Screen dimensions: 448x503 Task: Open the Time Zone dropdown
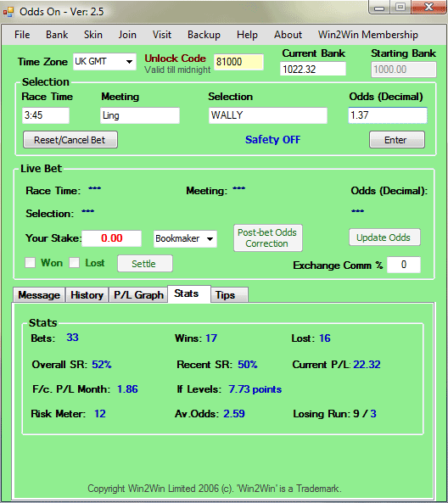click(104, 61)
